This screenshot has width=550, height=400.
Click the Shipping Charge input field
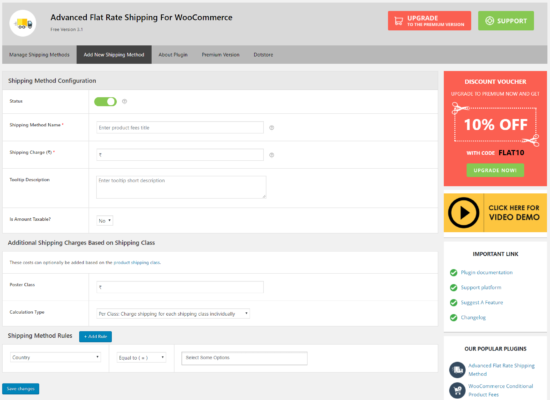[x=180, y=155]
